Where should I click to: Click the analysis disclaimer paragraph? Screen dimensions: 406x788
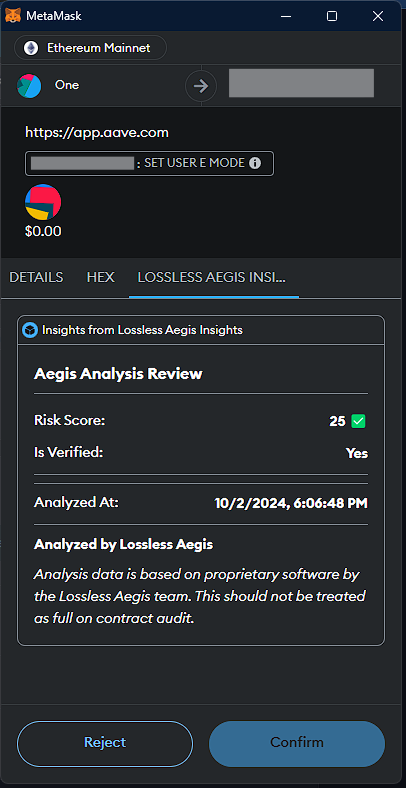[199, 596]
